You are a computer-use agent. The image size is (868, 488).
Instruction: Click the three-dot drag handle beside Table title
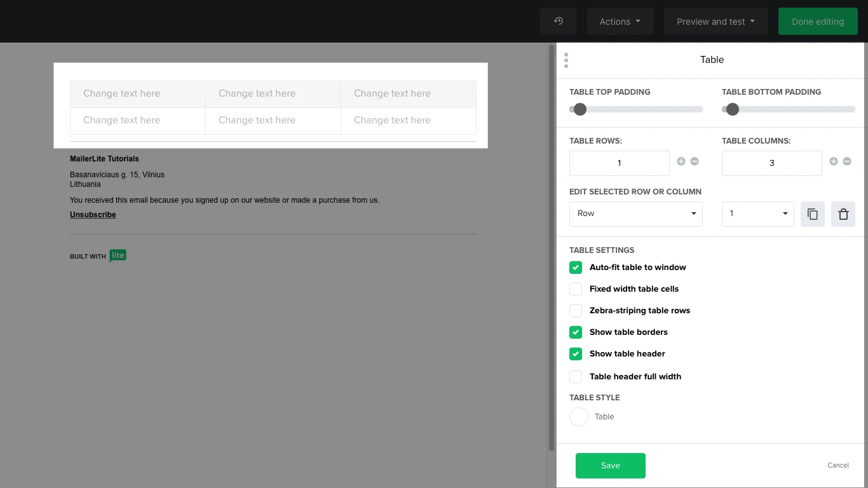coord(566,60)
